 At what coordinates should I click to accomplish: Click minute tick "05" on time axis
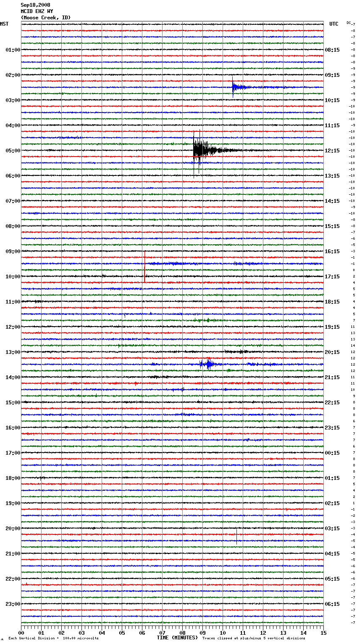tap(122, 633)
